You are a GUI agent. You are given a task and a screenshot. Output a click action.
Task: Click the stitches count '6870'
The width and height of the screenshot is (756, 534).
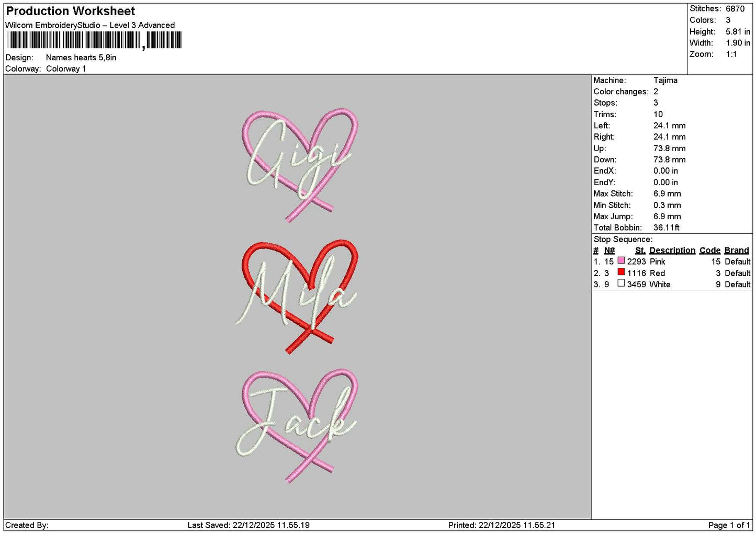click(735, 9)
